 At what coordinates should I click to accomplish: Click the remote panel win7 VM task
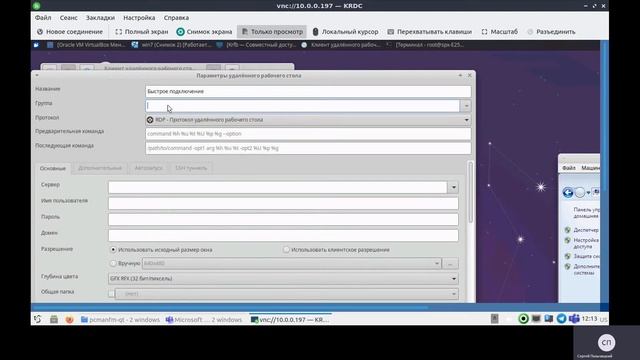(x=171, y=45)
